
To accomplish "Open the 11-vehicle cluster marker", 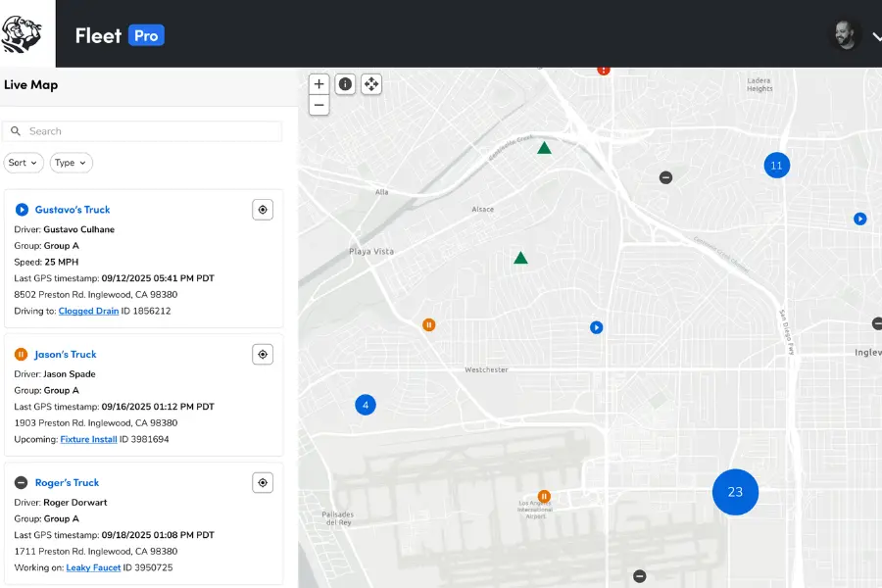I will tap(777, 166).
